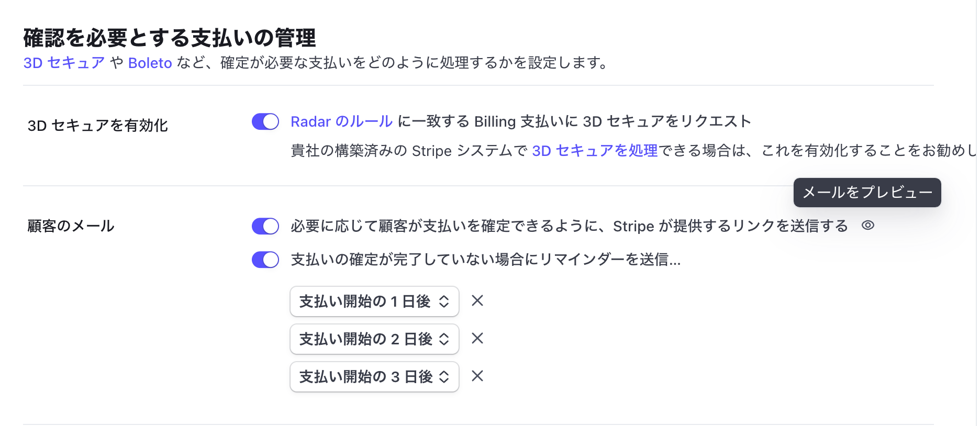Disable the 3D セキュアを有効化 toggle
Viewport: 980px width, 426px height.
(265, 121)
